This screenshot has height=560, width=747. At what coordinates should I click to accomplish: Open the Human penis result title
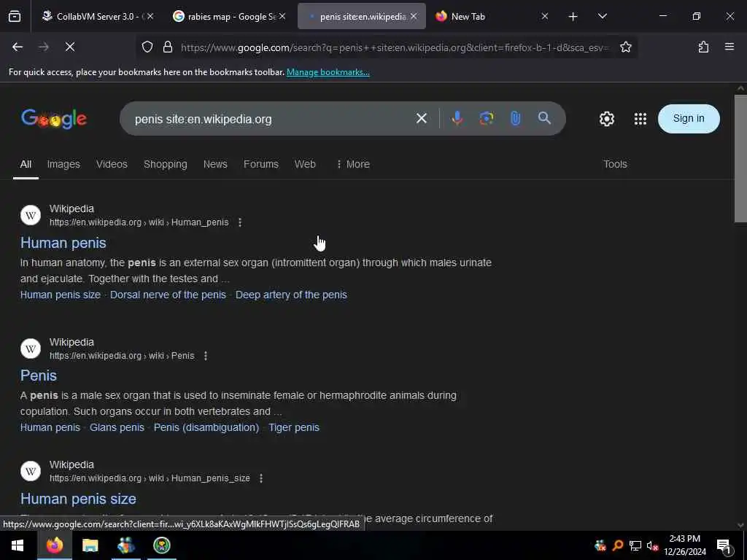pyautogui.click(x=63, y=243)
